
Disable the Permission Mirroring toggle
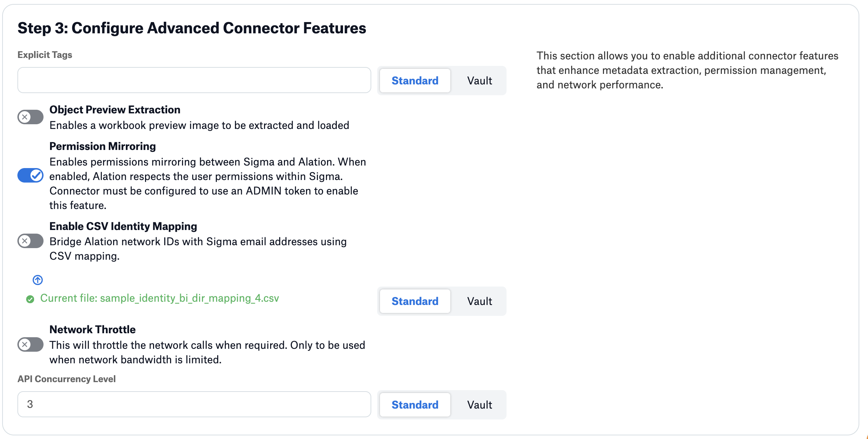coord(30,176)
